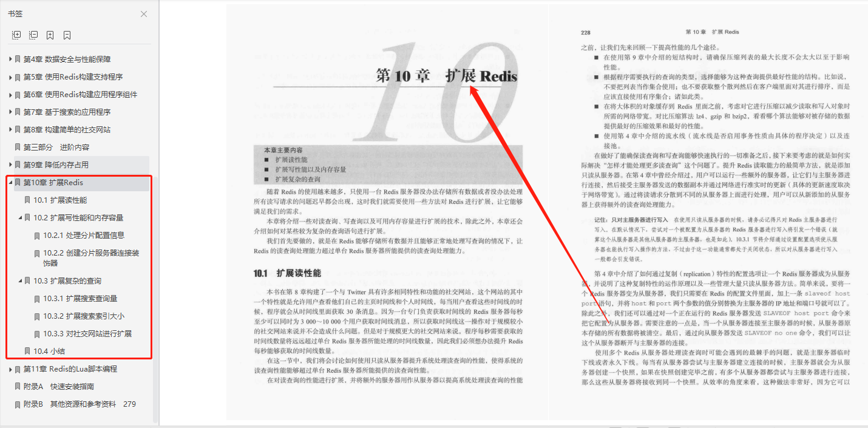Expand the 第8章 构建简单的社交网站 bookmark
868x428 pixels.
click(10, 130)
